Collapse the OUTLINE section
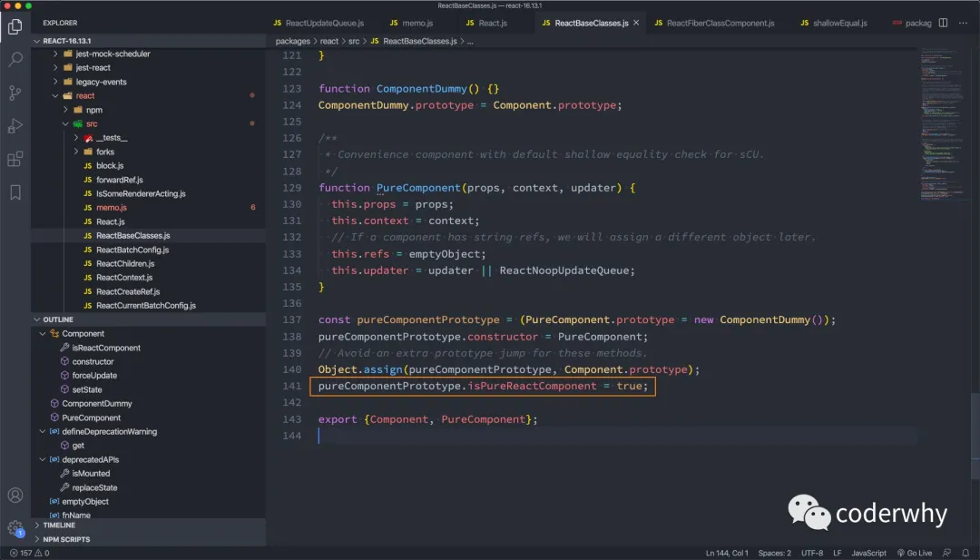 tap(37, 319)
